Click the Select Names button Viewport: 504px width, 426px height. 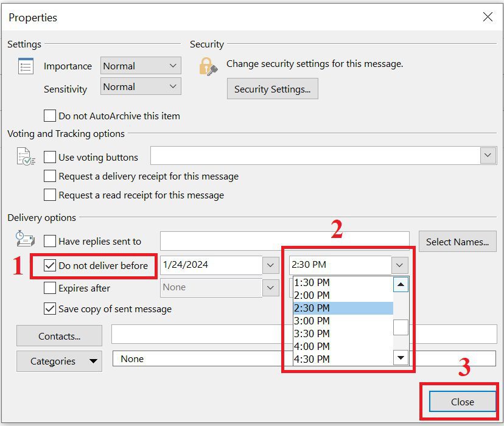[457, 242]
